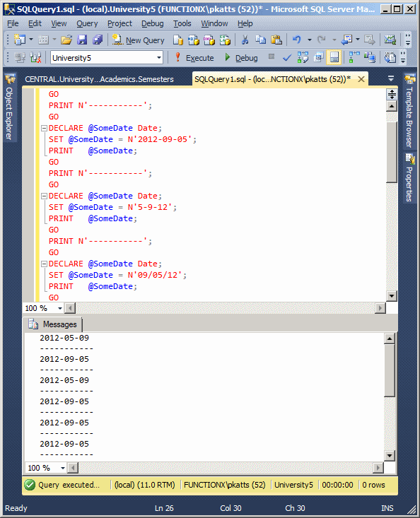Viewport: 420px width, 518px height.
Task: Click the Open File folder icon
Action: (x=66, y=40)
